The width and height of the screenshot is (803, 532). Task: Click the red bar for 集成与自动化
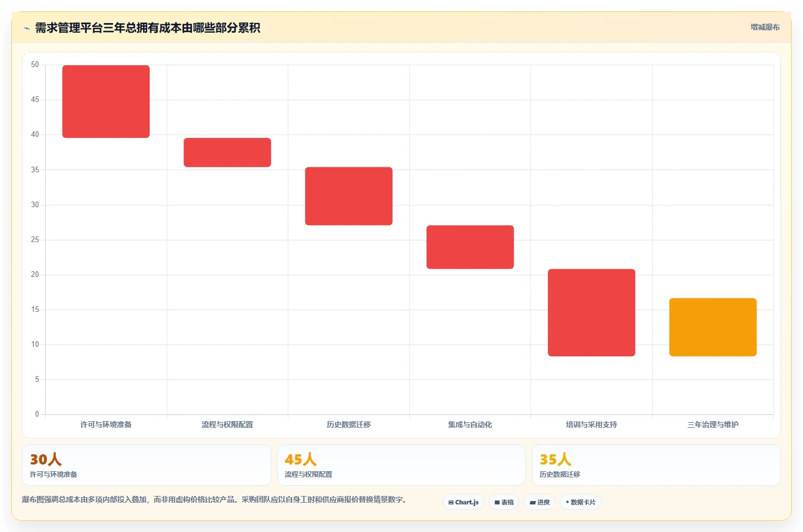(x=470, y=247)
